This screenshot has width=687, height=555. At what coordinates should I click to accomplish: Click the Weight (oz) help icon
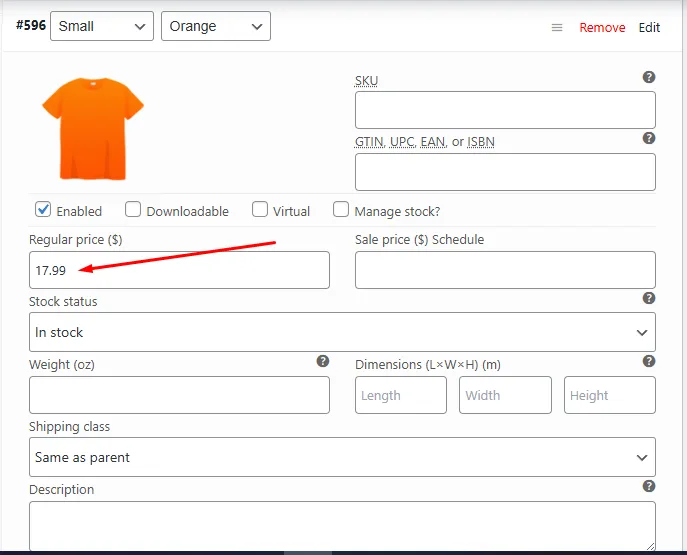click(x=323, y=361)
